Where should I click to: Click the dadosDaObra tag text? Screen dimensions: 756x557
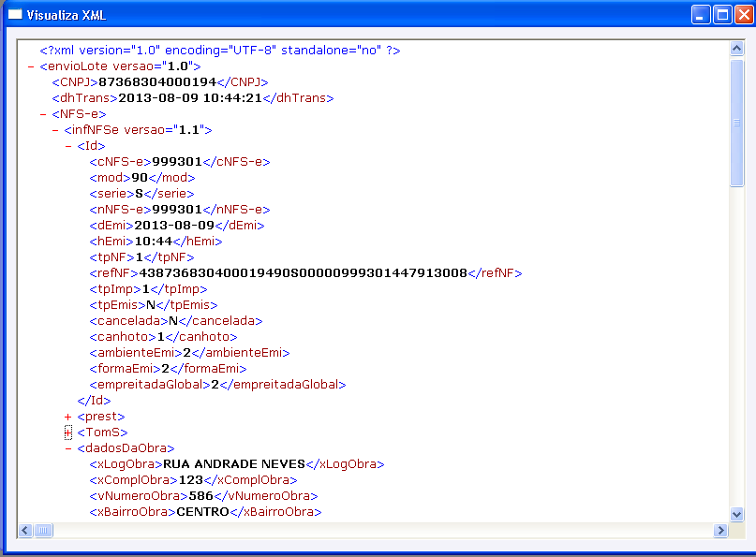(x=126, y=448)
